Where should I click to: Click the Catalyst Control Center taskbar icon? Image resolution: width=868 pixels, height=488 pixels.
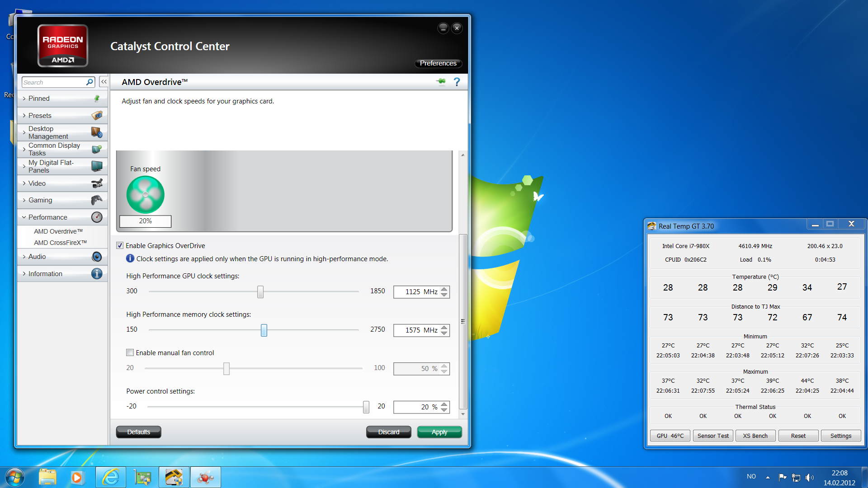click(x=206, y=477)
